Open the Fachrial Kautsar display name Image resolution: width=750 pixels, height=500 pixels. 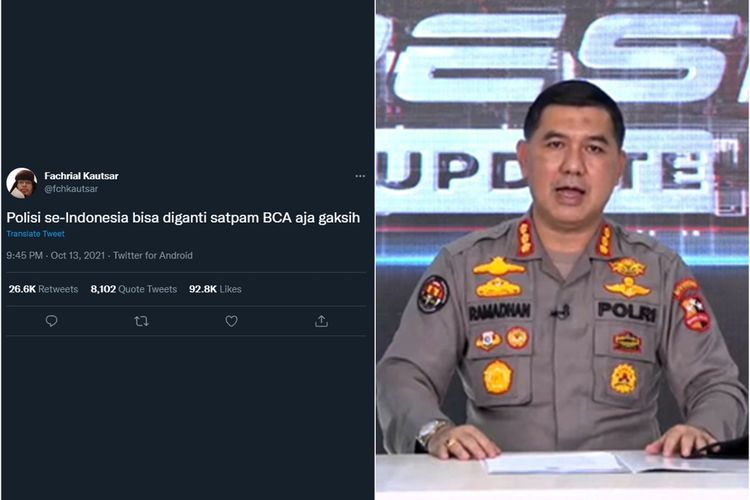pos(81,176)
